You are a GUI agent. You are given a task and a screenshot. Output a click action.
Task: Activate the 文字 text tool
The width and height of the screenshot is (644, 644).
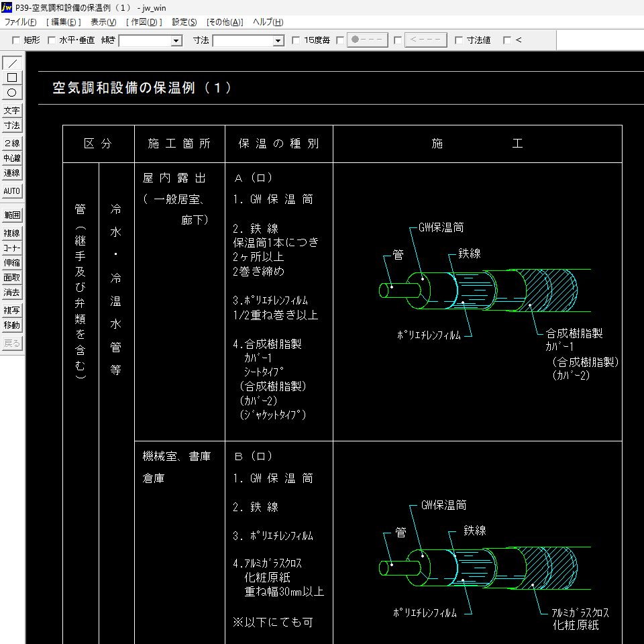(12, 111)
